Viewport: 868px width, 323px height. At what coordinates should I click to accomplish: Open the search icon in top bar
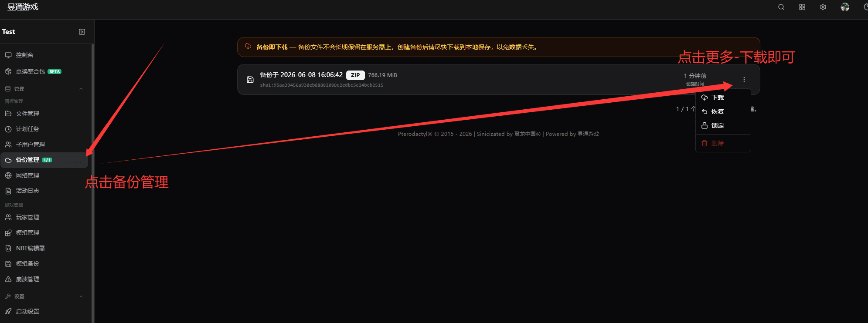tap(781, 7)
